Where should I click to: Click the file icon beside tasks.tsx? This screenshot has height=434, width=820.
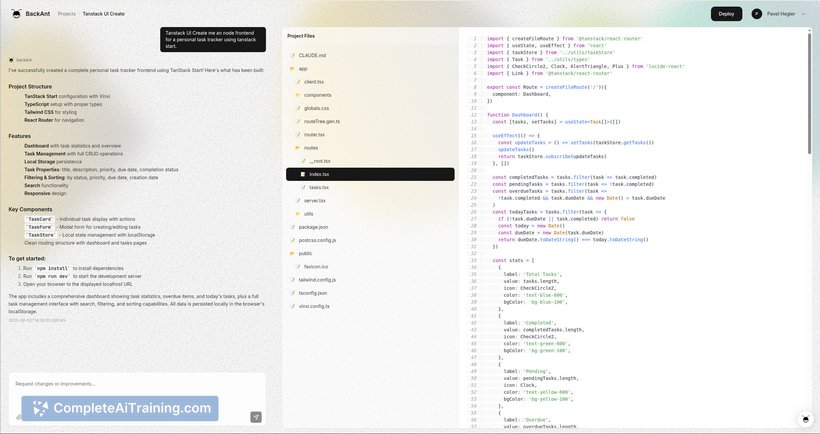(x=303, y=187)
